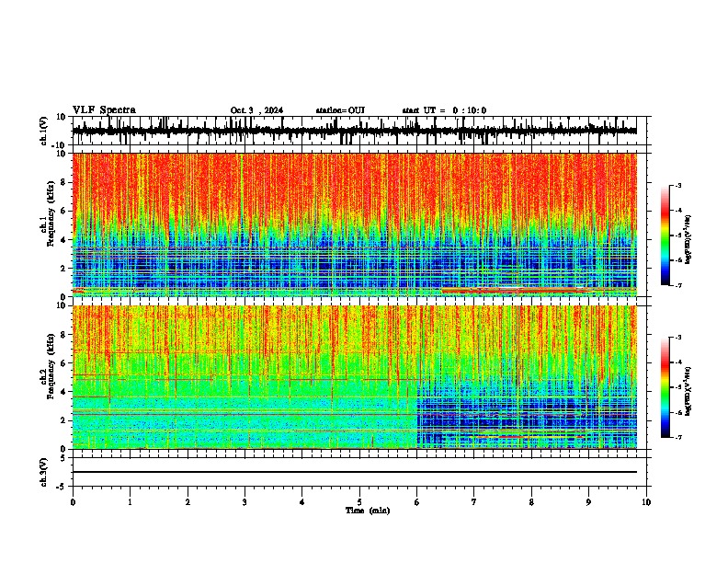Image resolution: width=728 pixels, height=563 pixels.
Task: Click the "-7" tick of ch.2 color bar
Action: pos(678,438)
